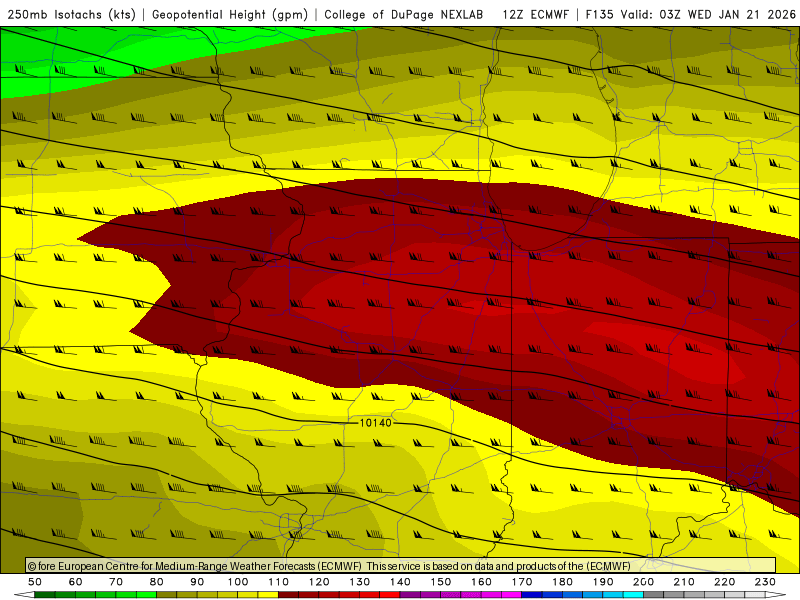800x600 pixels.
Task: Click the '140' legend number
Action: (400, 582)
